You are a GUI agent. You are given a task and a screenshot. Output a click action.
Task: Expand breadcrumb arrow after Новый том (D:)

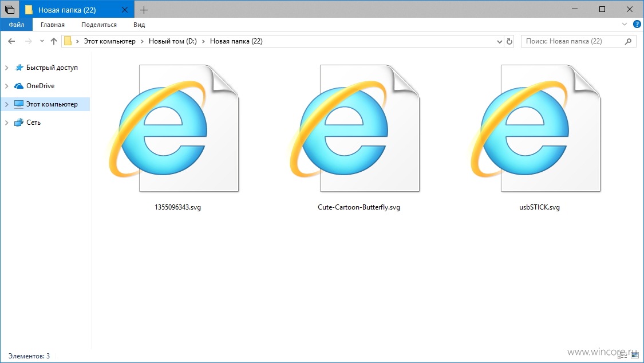point(203,41)
